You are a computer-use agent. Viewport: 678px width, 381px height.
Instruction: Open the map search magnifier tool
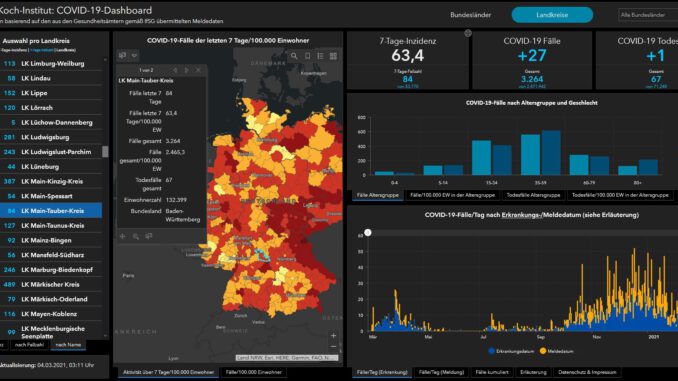click(x=294, y=56)
